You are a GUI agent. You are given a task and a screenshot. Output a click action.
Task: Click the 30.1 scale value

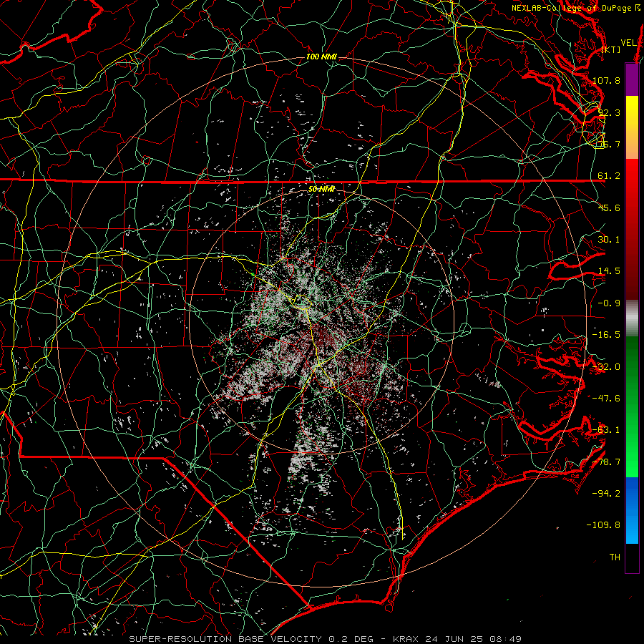(609, 240)
